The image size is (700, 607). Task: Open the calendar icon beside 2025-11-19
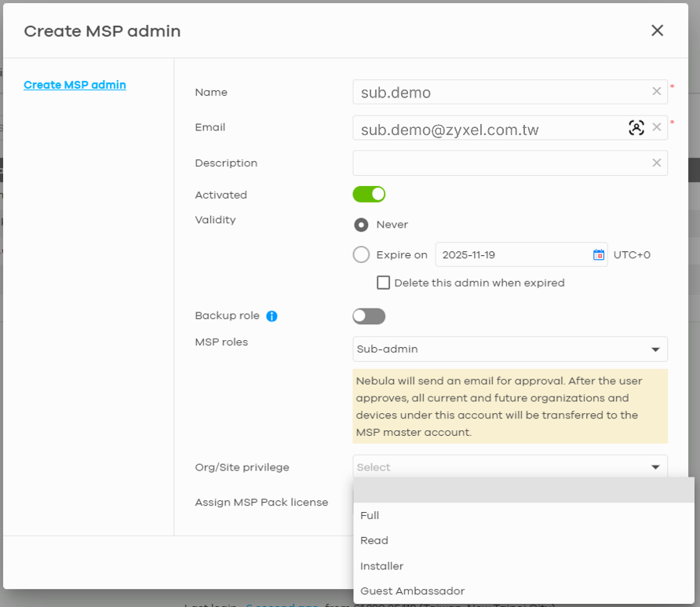[597, 254]
